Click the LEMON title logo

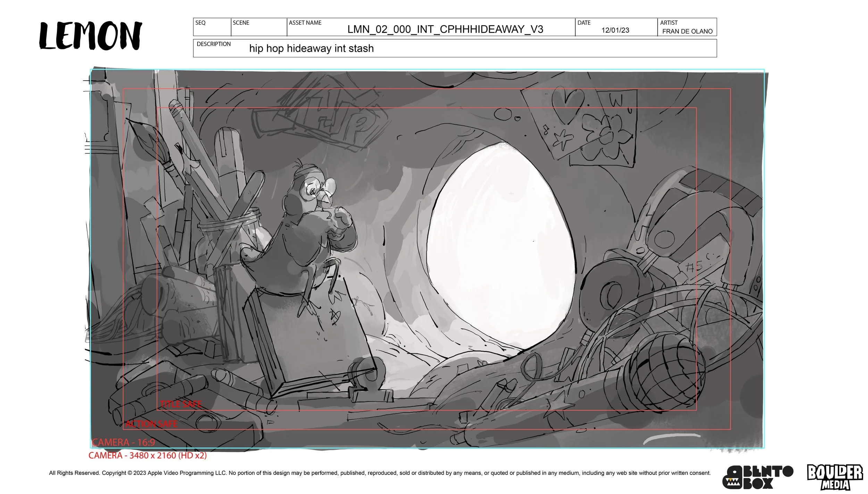coord(91,35)
